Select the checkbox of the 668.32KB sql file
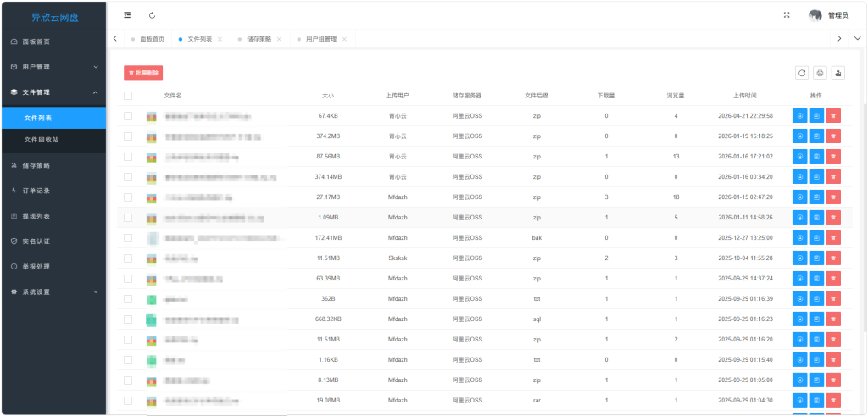 click(x=128, y=319)
